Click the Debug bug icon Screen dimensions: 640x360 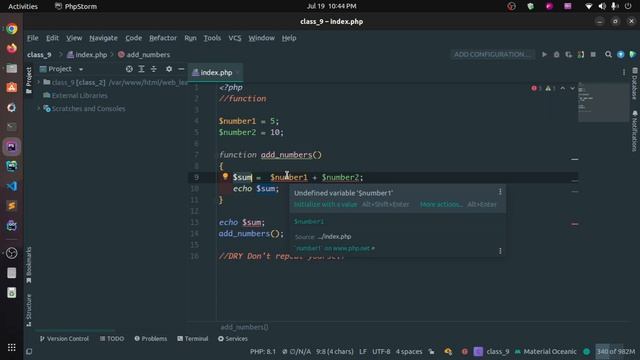click(556, 54)
